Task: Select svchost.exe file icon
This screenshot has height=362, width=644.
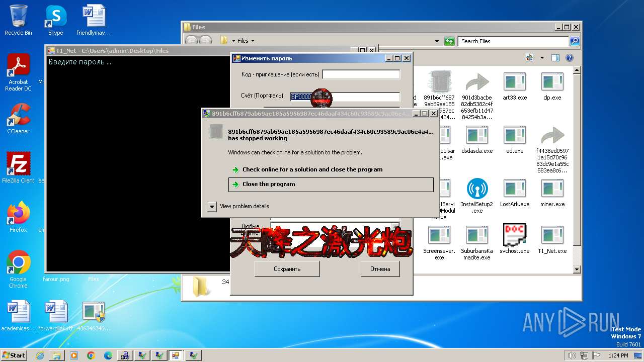Action: [x=515, y=239]
